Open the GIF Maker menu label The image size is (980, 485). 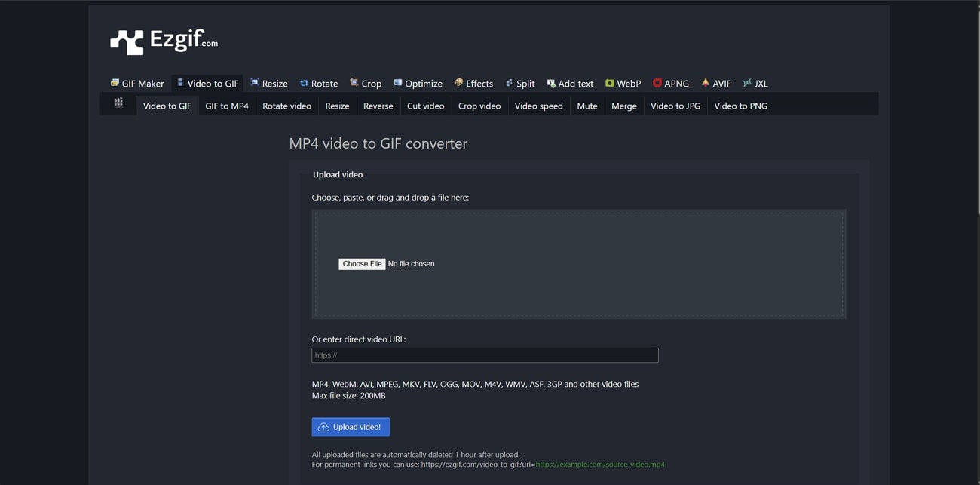pyautogui.click(x=142, y=84)
